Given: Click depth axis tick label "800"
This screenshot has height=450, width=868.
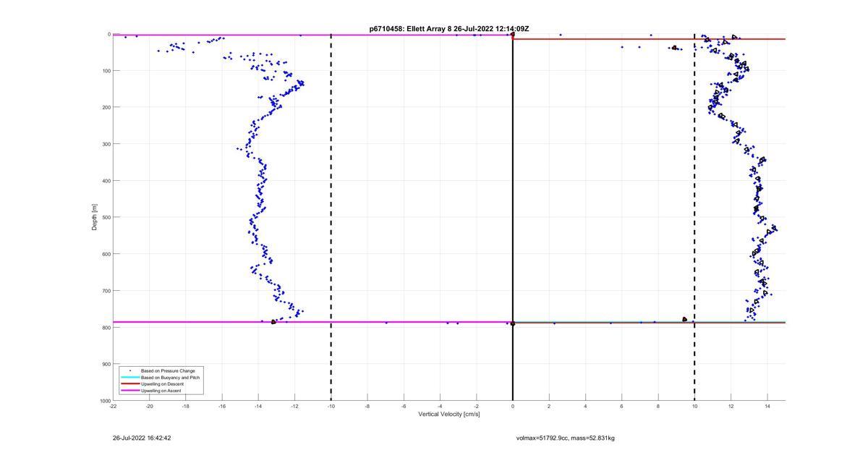Looking at the screenshot, I should 106,327.
